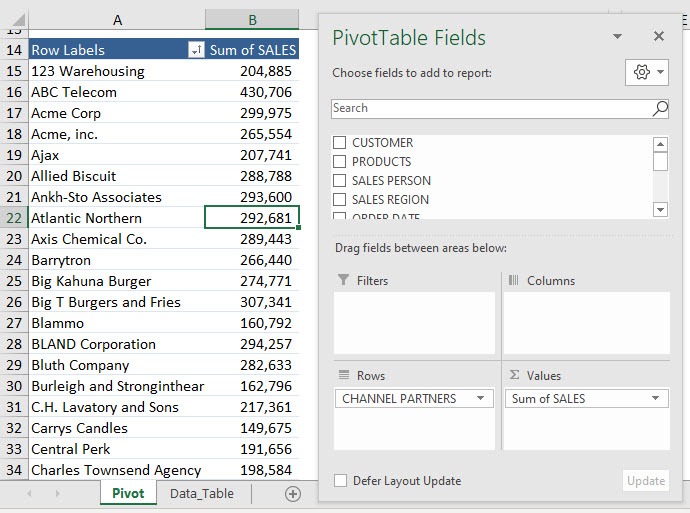Select column A header

(117, 20)
